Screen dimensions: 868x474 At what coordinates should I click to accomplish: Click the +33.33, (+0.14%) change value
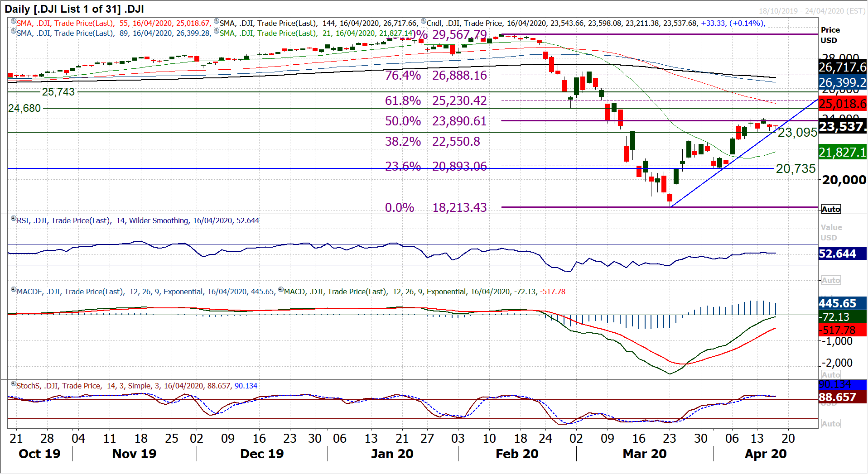pos(733,23)
